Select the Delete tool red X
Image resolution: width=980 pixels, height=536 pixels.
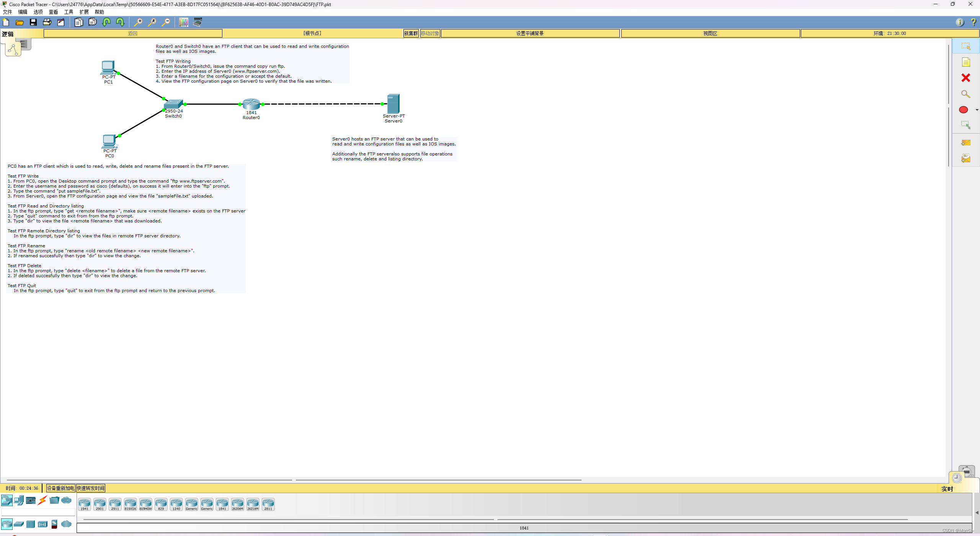click(x=965, y=78)
